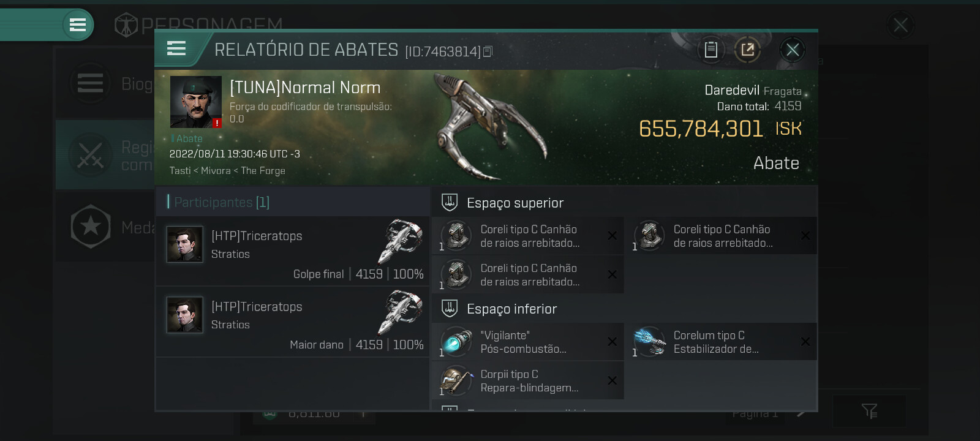Switch to the Biografia tab

(104, 84)
